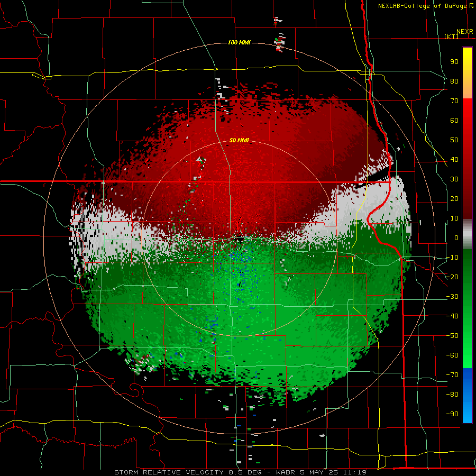Click the '-70' value on color scale

point(452,375)
